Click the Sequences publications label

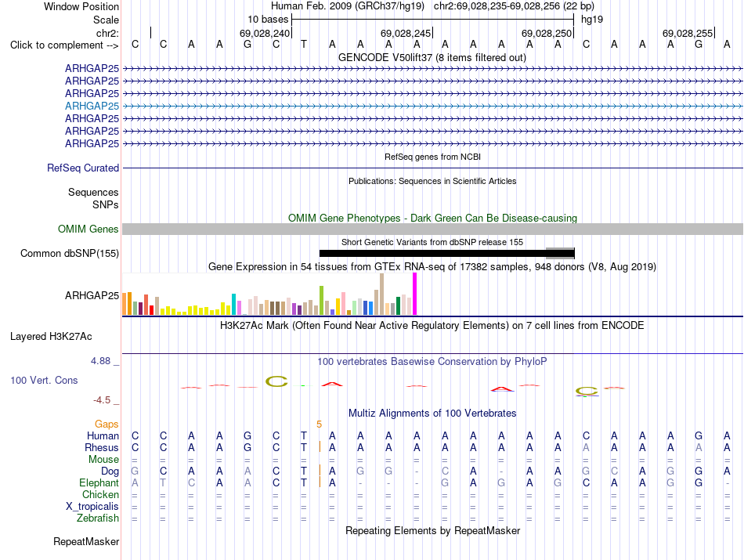93,192
